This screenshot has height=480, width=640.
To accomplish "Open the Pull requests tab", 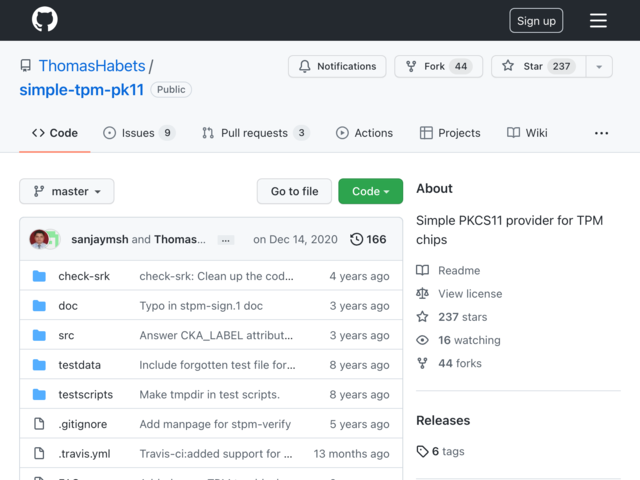I will (x=256, y=133).
